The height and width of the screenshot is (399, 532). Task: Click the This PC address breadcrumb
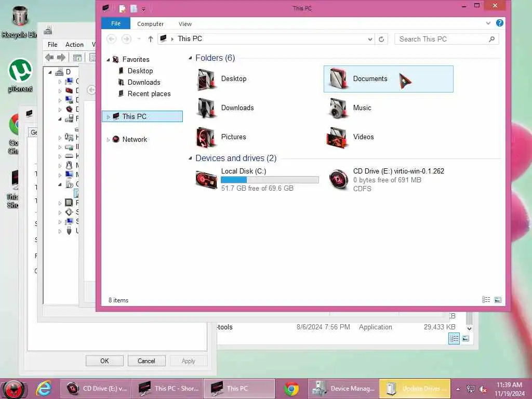click(x=190, y=39)
